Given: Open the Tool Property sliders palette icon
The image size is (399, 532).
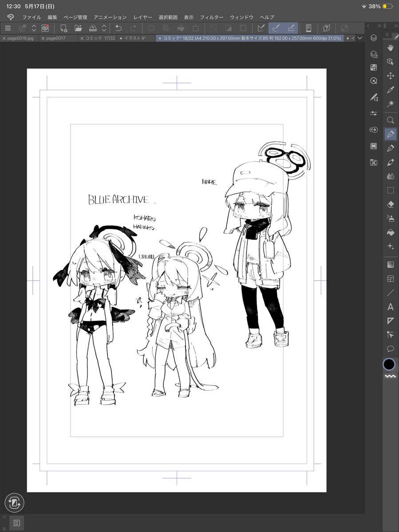Looking at the screenshot, I should (x=373, y=113).
